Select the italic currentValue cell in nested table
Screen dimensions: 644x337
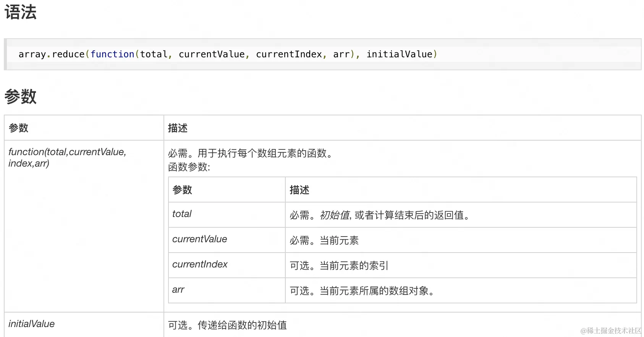pyautogui.click(x=199, y=239)
